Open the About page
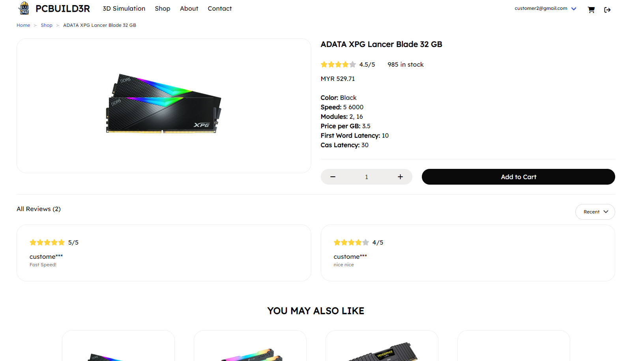Image resolution: width=644 pixels, height=361 pixels. point(189,9)
